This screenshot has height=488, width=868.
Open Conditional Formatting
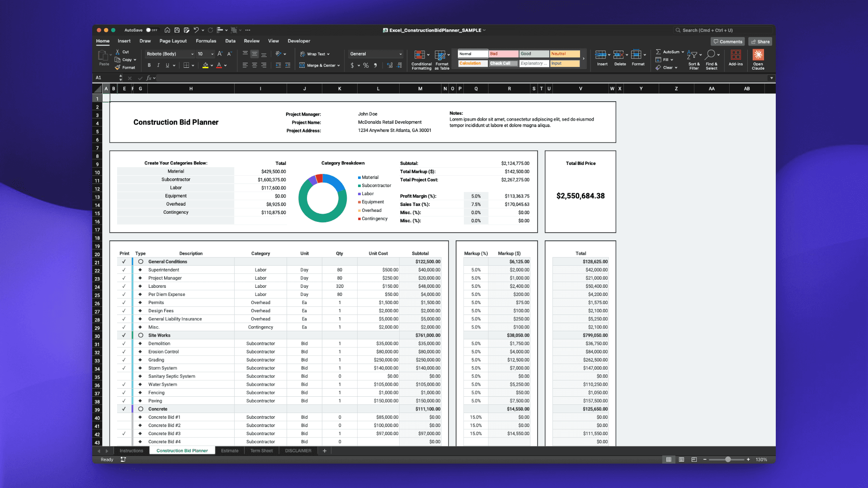point(421,60)
